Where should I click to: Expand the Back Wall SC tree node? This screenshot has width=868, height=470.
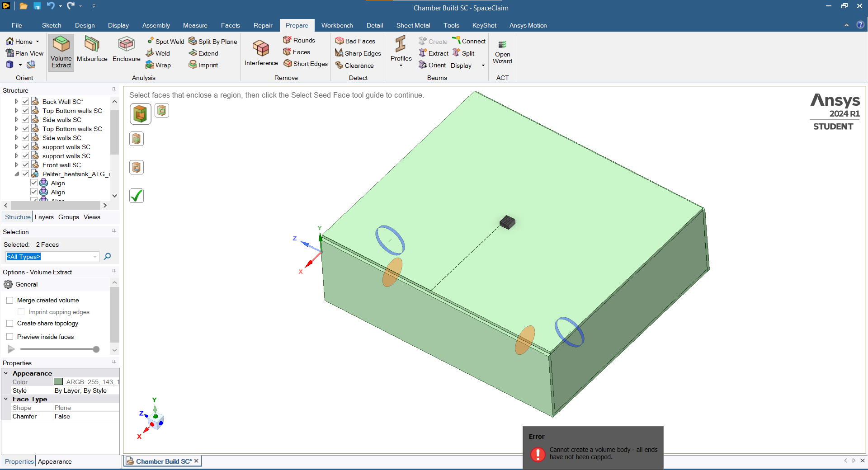pyautogui.click(x=17, y=102)
